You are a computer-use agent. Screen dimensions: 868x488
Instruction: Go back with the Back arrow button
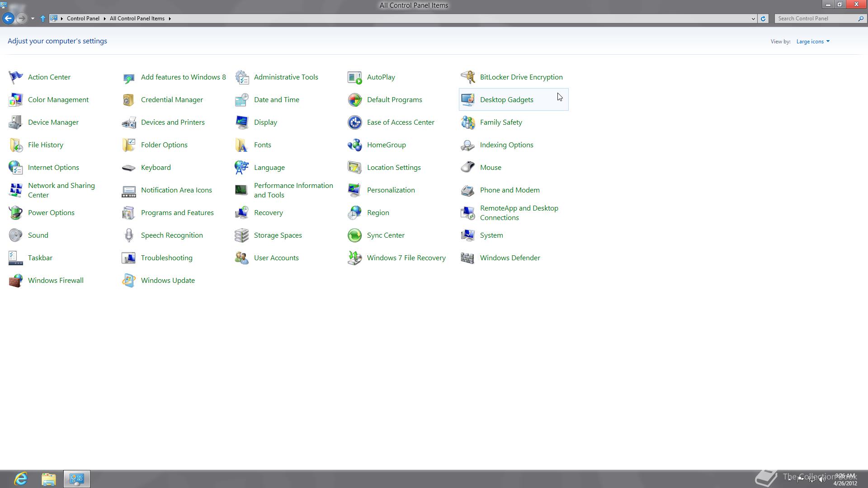[8, 19]
